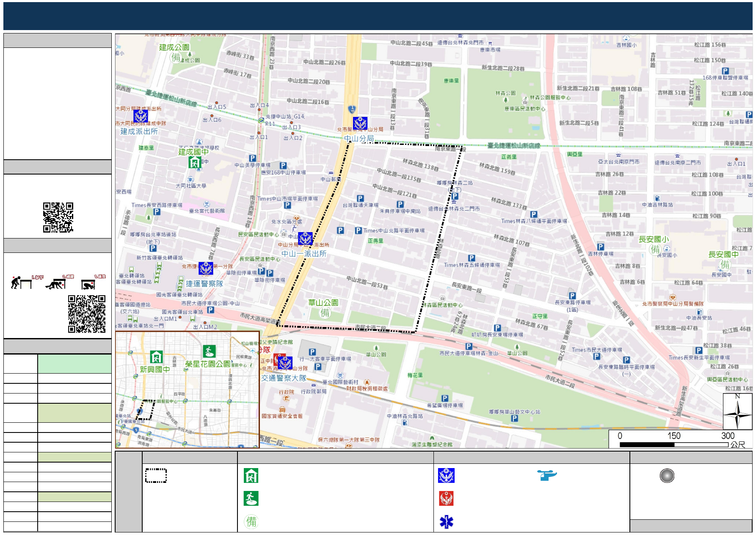Viewport: 756px width, 535px height.
Task: Click the P icon above 希望廣場停車場
Action: click(x=445, y=398)
